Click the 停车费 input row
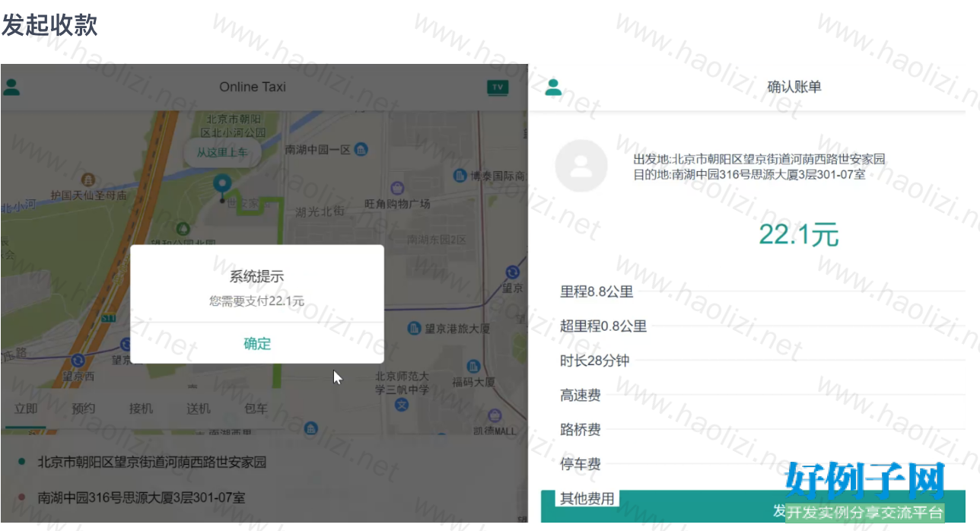 [x=761, y=464]
